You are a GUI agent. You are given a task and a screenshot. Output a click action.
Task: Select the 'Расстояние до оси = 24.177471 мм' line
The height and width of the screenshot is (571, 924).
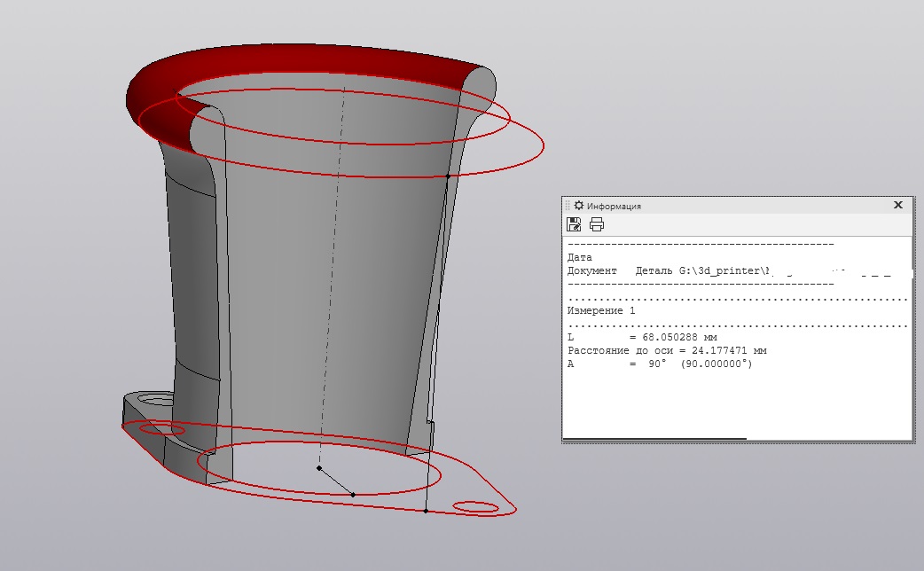point(667,350)
